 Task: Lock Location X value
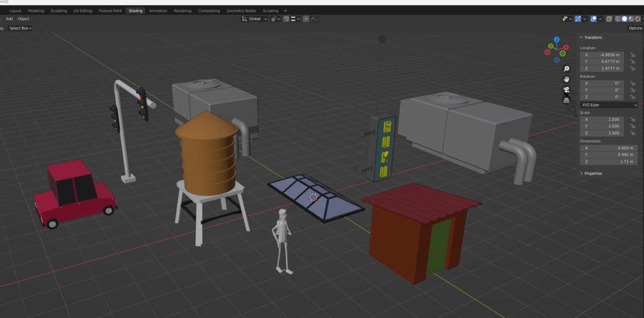pyautogui.click(x=632, y=55)
